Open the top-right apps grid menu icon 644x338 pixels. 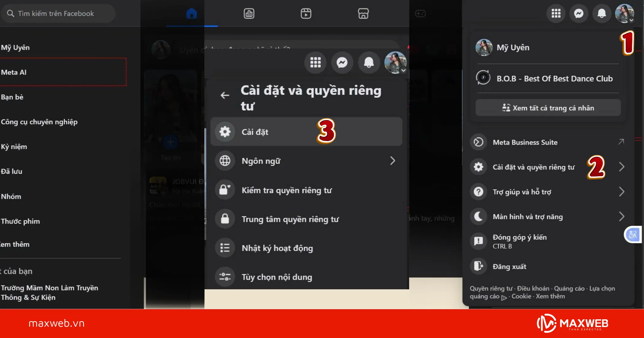point(556,13)
